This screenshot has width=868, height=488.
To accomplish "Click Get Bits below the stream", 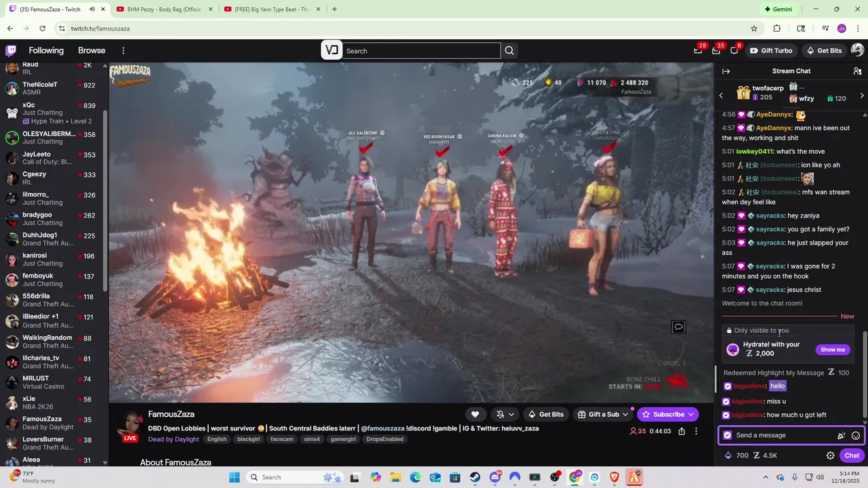I will (545, 414).
